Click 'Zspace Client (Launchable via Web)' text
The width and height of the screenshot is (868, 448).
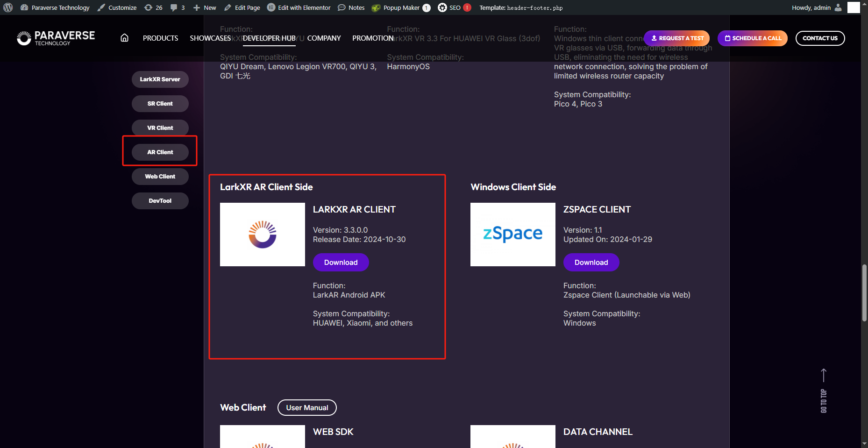[627, 295]
